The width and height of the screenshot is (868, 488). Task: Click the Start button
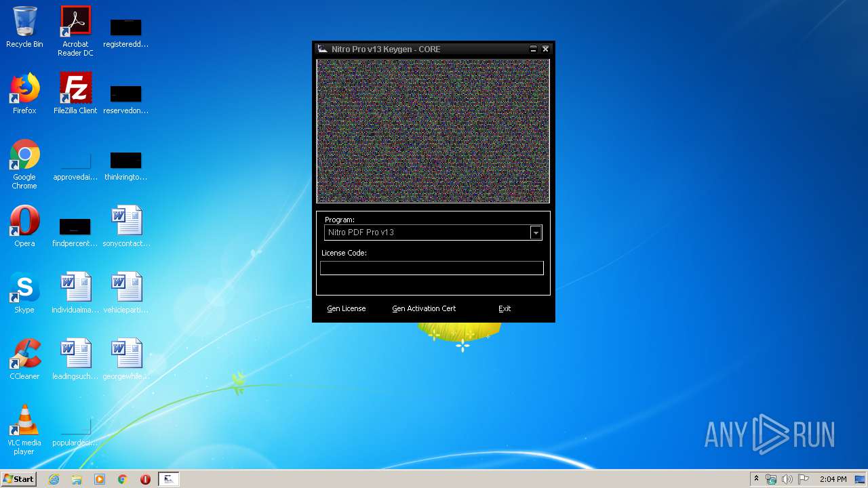(x=18, y=479)
